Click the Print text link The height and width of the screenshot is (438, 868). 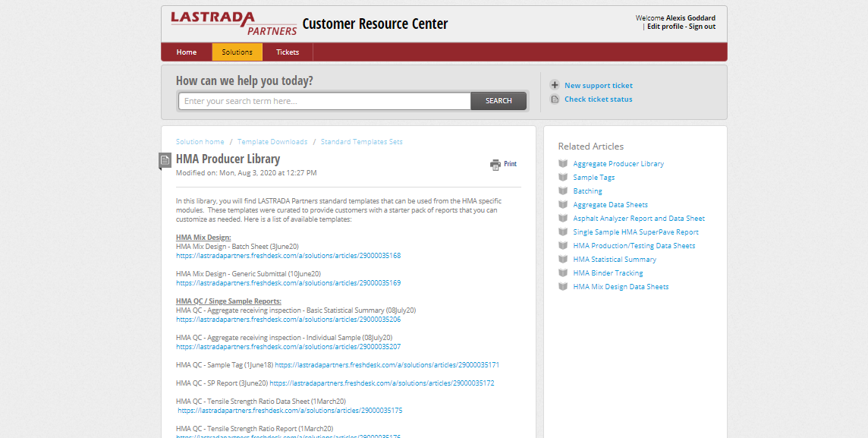(x=510, y=164)
